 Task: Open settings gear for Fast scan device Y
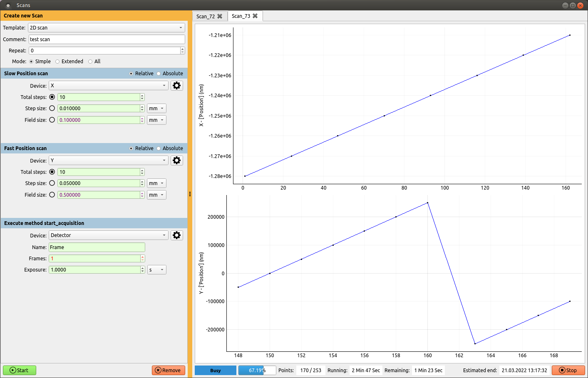(x=177, y=161)
